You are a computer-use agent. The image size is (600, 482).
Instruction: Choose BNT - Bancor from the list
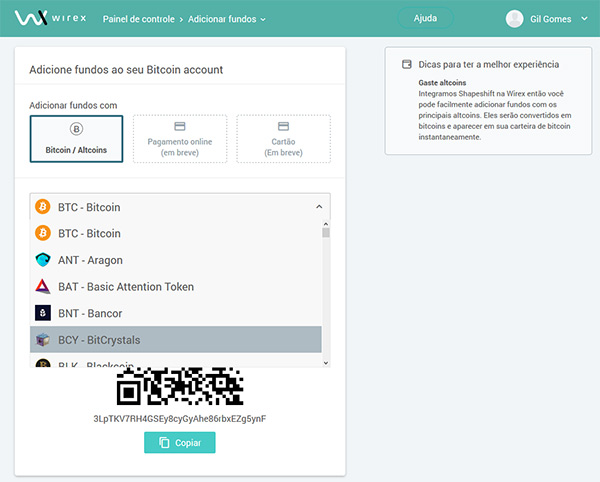(176, 313)
